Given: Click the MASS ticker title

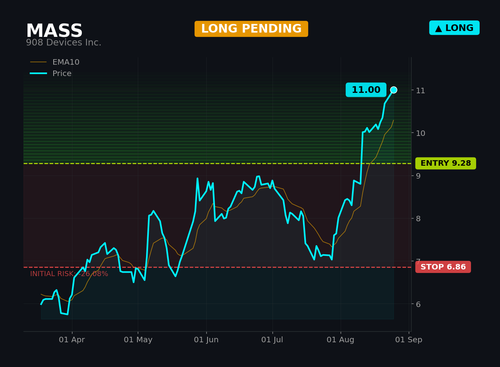Looking at the screenshot, I should (54, 31).
